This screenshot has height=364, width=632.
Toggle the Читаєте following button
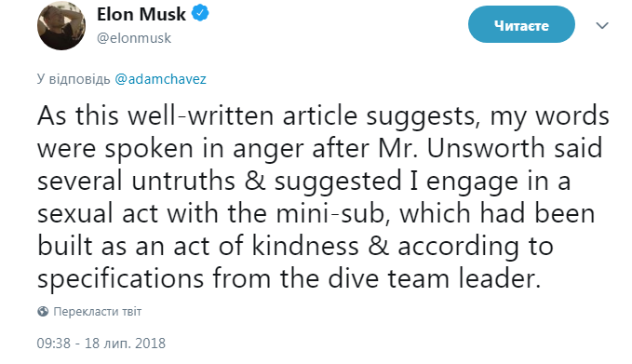521,25
